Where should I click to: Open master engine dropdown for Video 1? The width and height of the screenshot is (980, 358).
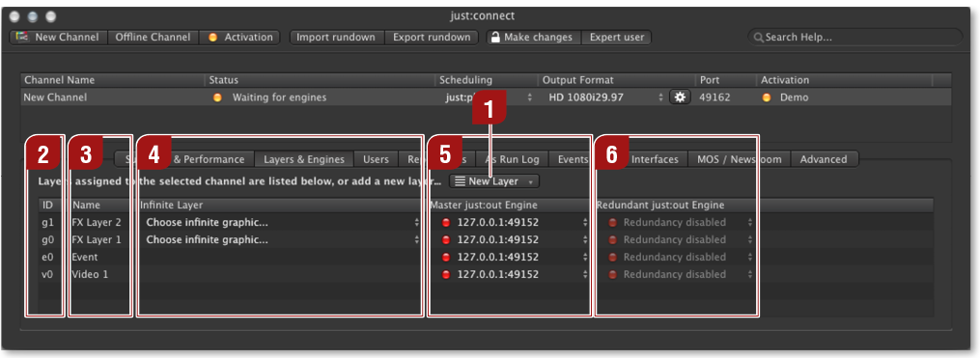pos(515,275)
